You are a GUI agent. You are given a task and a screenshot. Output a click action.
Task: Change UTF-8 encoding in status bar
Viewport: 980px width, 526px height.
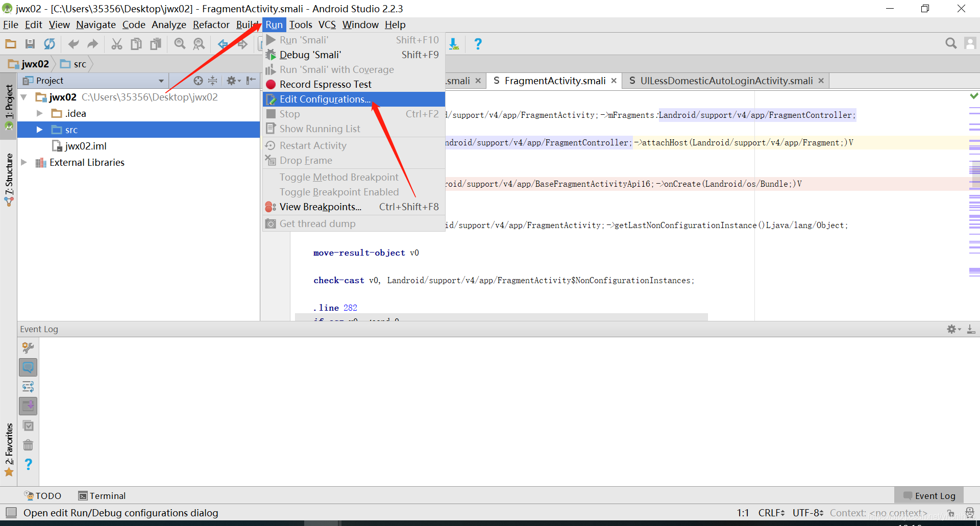808,513
